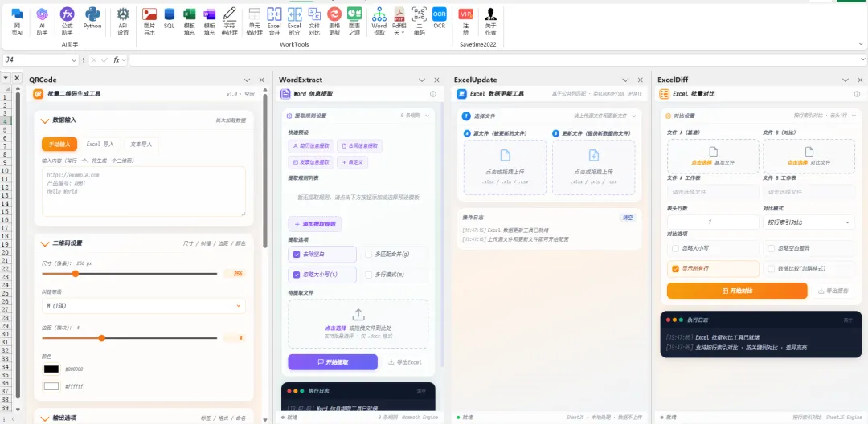Click the orange 开始对比 button

point(737,291)
